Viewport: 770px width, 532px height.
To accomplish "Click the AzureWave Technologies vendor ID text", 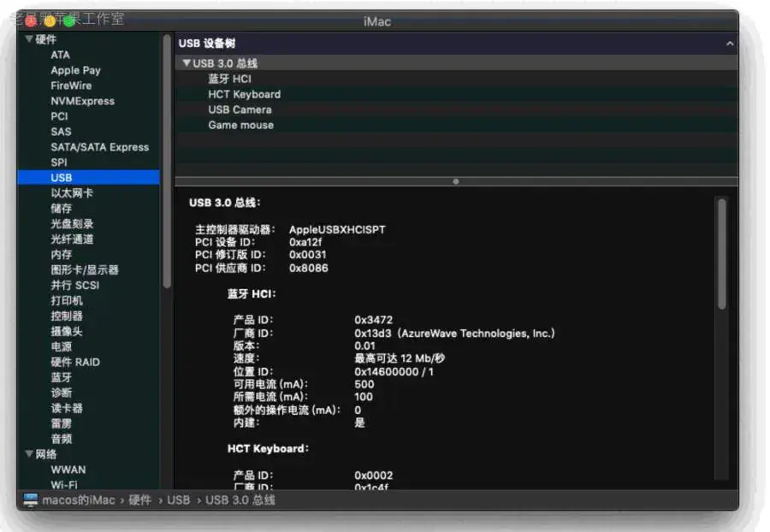I will coord(455,334).
